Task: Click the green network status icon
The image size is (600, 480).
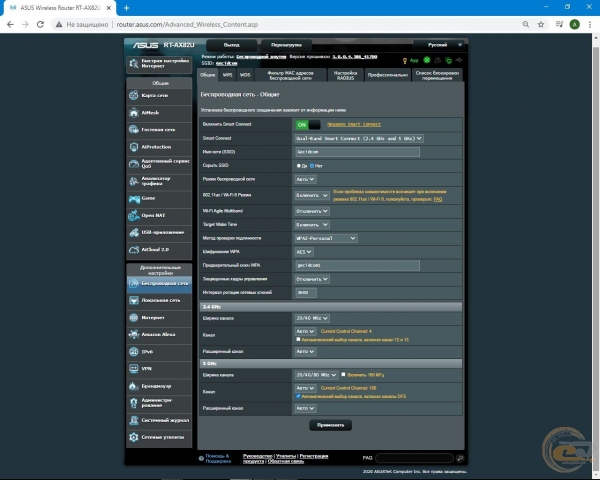Action: point(427,60)
